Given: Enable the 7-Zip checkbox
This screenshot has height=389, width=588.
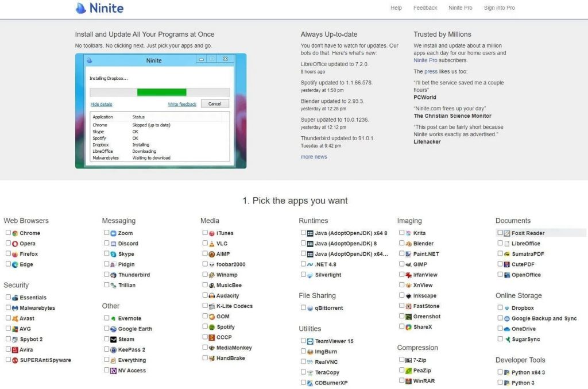Looking at the screenshot, I should coord(402,360).
